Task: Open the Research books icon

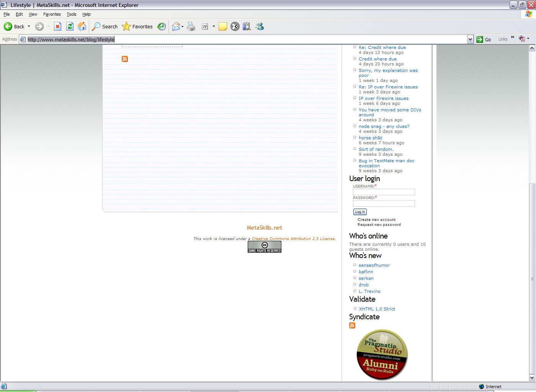Action: point(247,26)
